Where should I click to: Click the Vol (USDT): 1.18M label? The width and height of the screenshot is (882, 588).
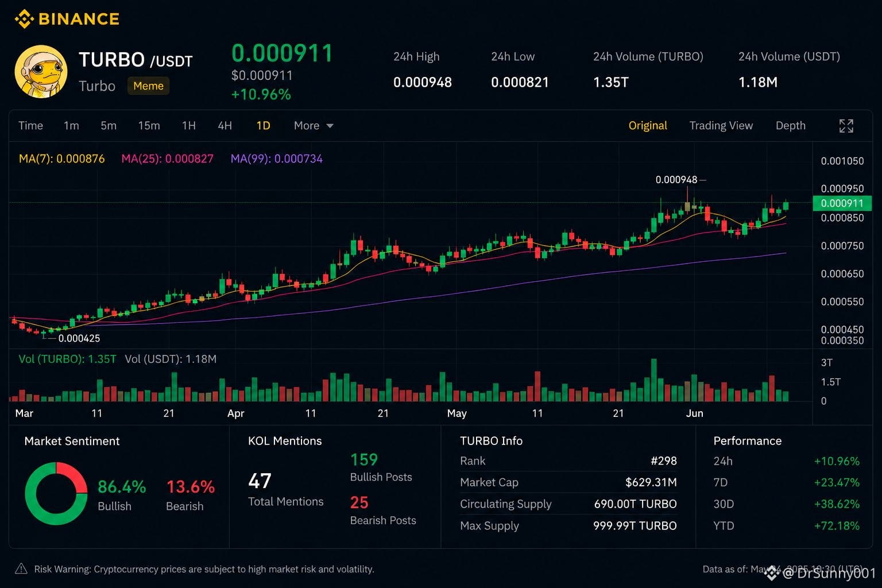tap(171, 359)
